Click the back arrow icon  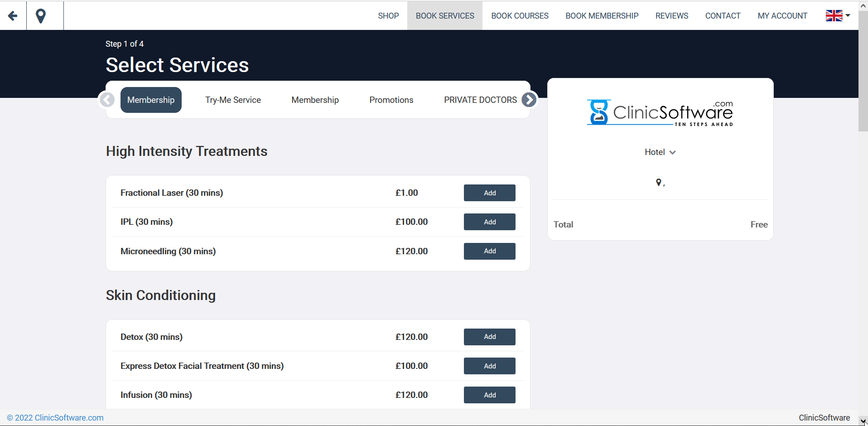13,15
